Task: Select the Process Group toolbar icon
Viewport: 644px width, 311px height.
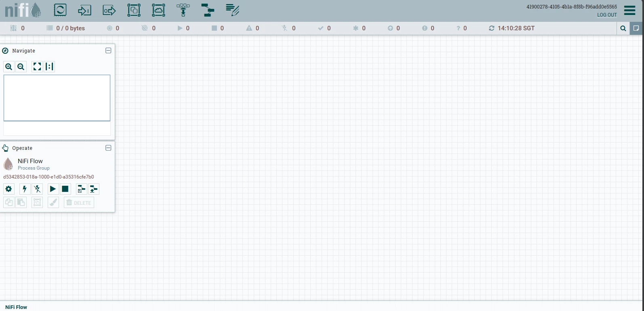Action: point(134,10)
